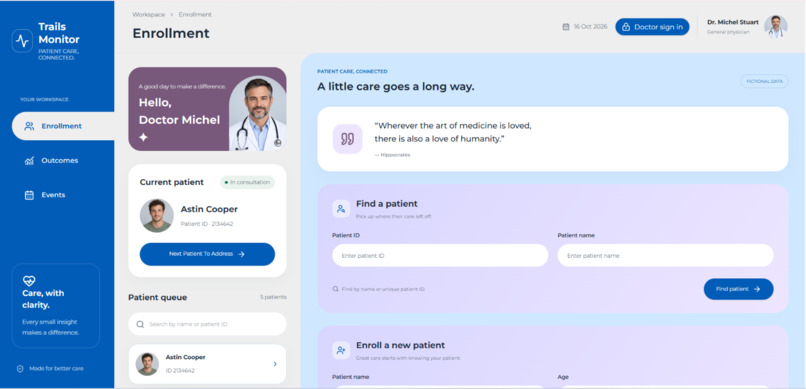
Task: Click the Patient ID 2134642 text in Current patient
Action: click(207, 224)
